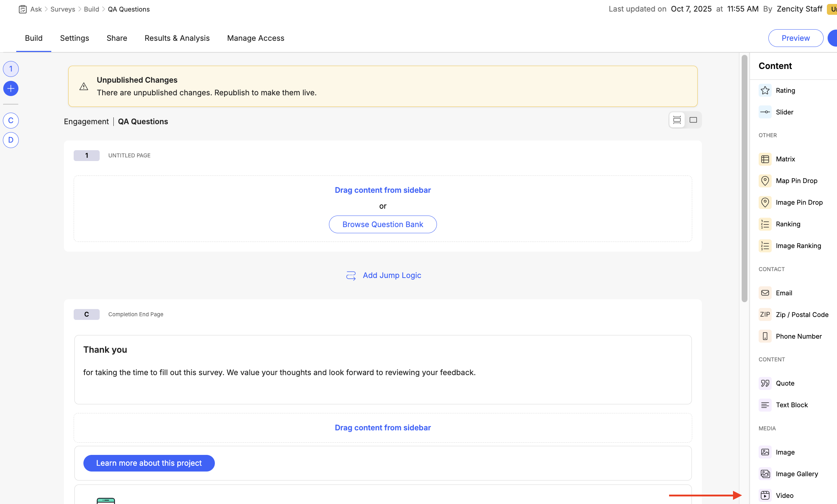Choose the Matrix question icon
Image resolution: width=837 pixels, height=504 pixels.
[x=765, y=159]
